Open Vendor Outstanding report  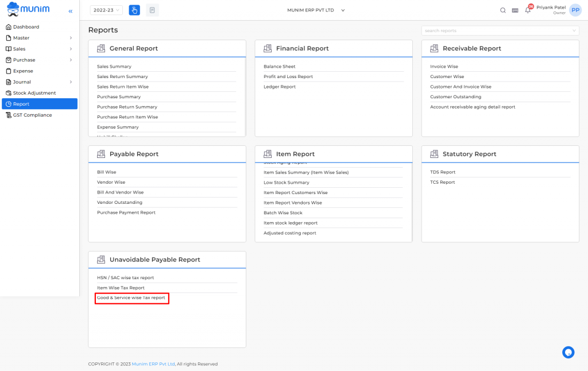[119, 203]
